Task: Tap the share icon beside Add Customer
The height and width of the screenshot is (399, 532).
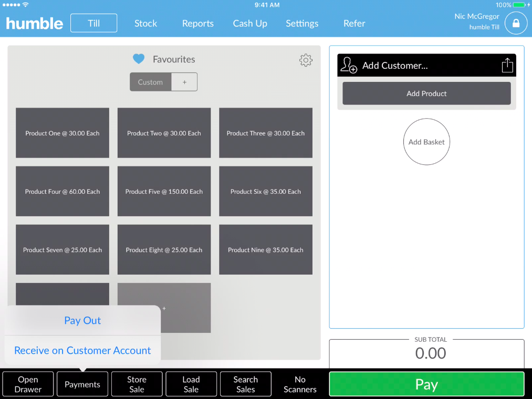Action: tap(507, 65)
